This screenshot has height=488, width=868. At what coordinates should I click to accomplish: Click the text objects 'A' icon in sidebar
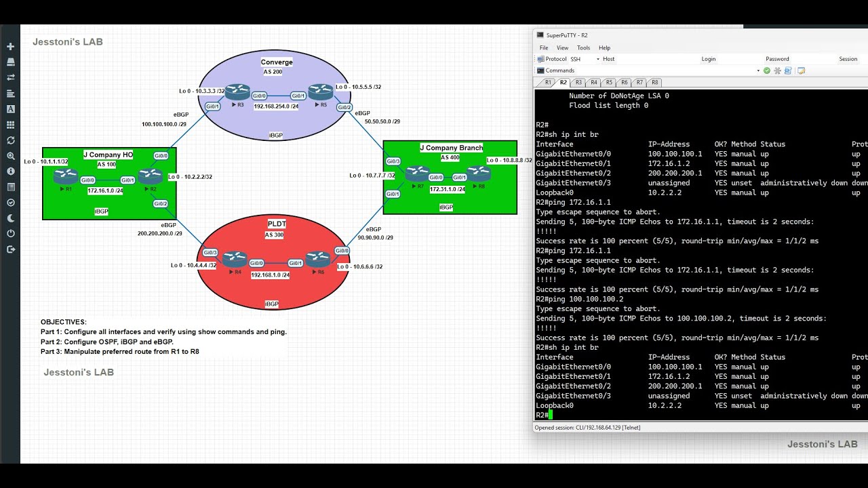pos(10,109)
